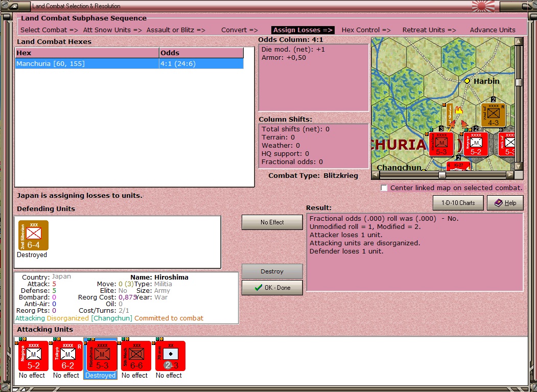This screenshot has width=537, height=392.
Task: Click the Changchun city label on map
Action: 399,168
